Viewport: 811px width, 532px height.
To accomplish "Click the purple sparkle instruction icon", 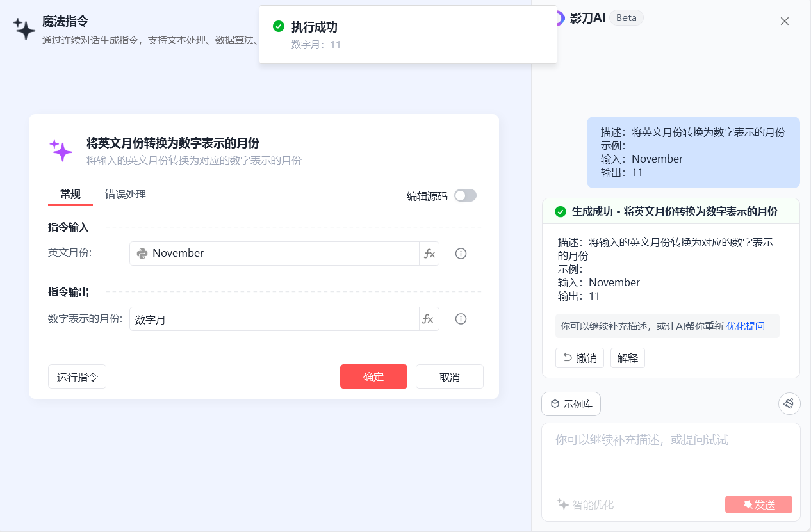I will [x=61, y=150].
